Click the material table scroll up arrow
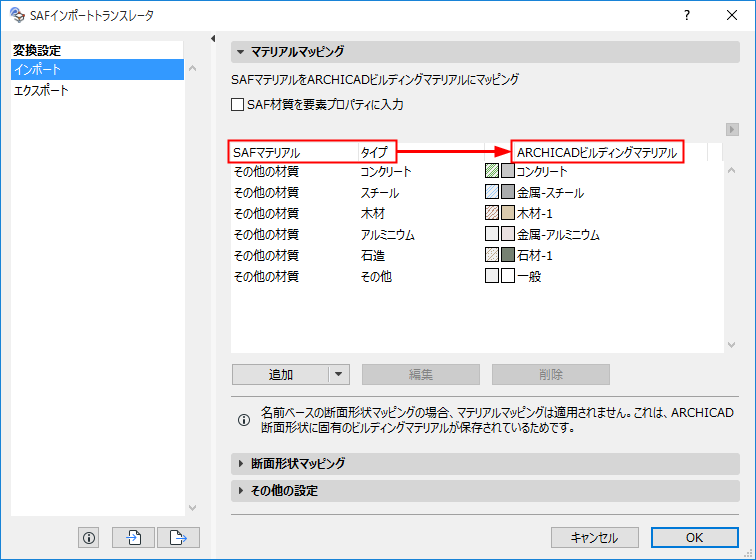Viewport: 756px width, 560px height. [731, 170]
